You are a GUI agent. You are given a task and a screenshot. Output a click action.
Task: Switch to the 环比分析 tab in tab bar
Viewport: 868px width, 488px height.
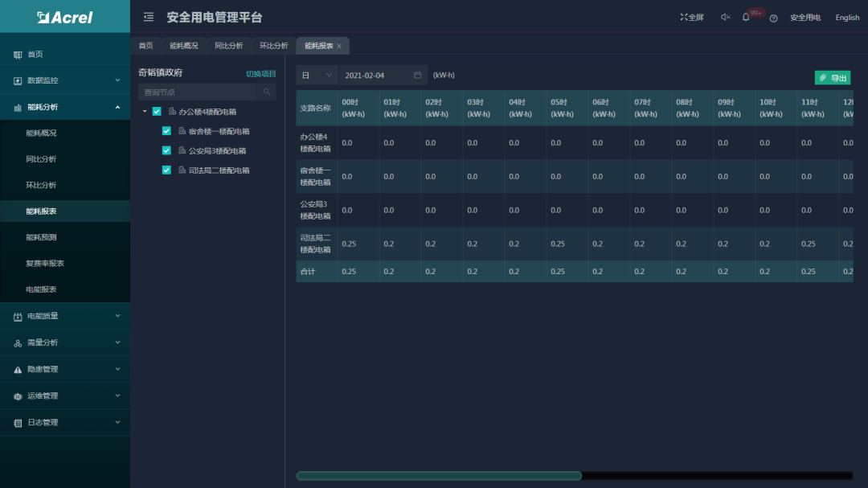pos(273,46)
